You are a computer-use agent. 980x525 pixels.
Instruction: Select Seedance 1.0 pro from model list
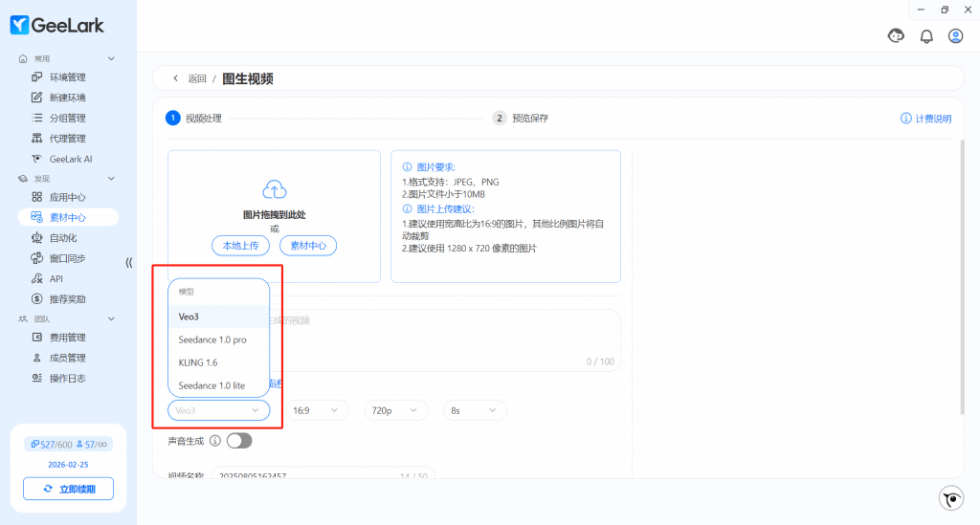pyautogui.click(x=212, y=339)
